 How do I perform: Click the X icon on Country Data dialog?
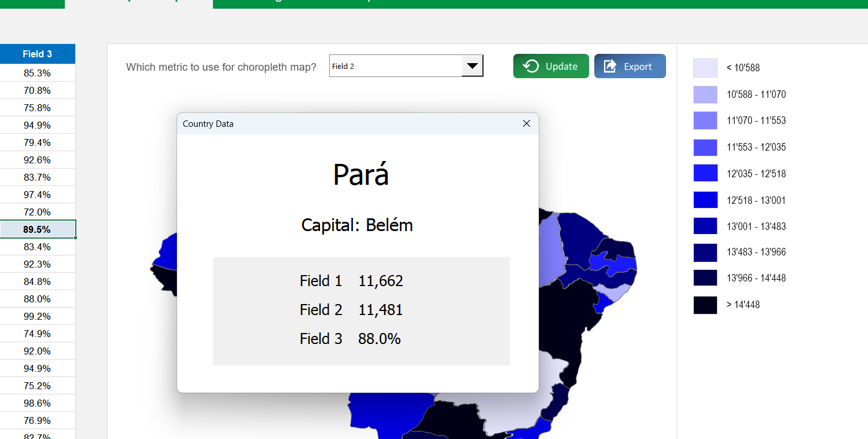pyautogui.click(x=526, y=123)
